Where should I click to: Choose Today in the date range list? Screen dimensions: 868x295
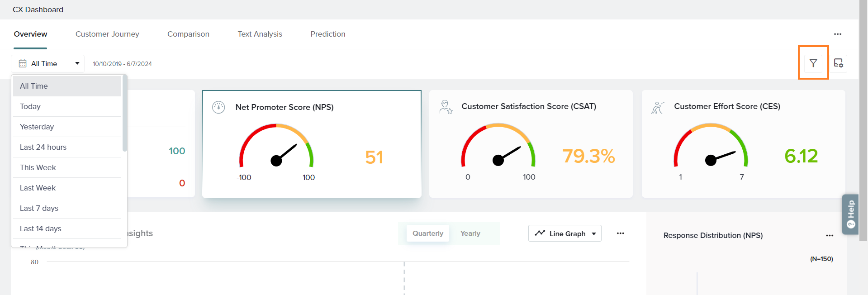click(30, 106)
